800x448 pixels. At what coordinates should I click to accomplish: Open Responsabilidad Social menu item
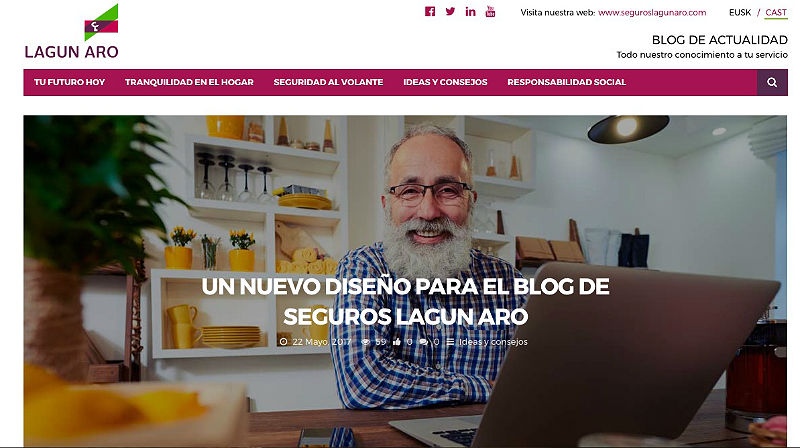pyautogui.click(x=566, y=82)
